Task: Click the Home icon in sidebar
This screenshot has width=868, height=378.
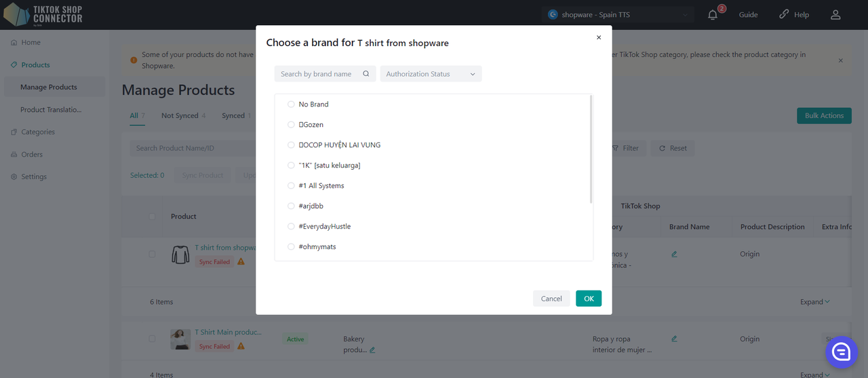Action: [14, 43]
